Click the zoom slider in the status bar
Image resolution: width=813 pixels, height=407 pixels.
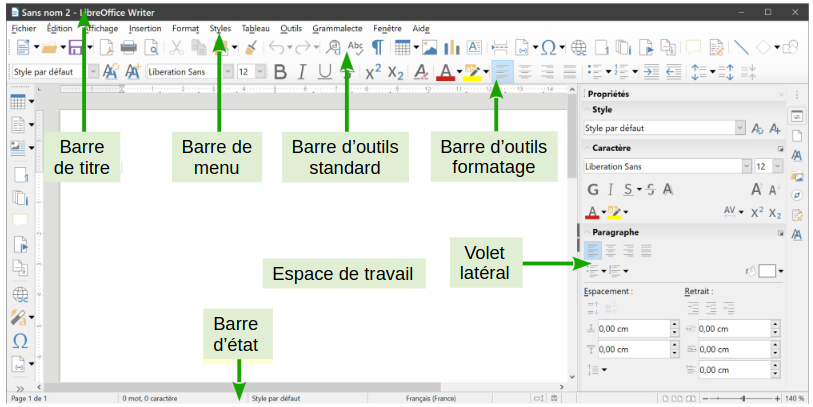(x=741, y=398)
